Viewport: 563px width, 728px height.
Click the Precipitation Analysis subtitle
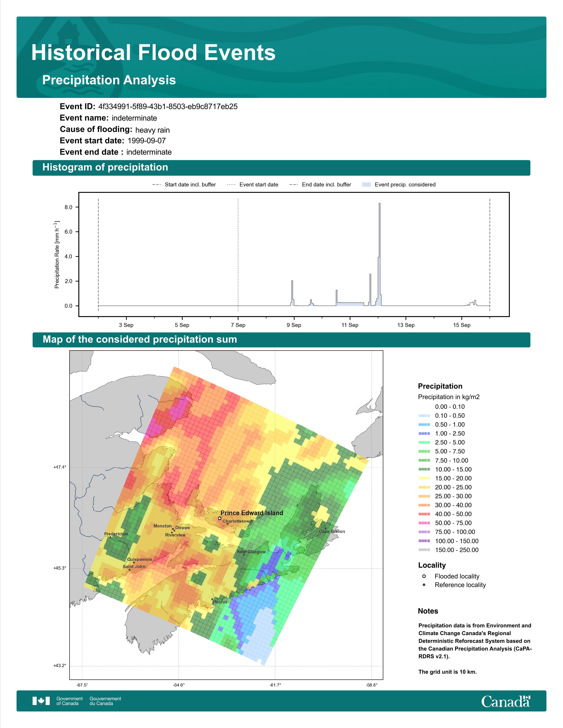tap(109, 80)
